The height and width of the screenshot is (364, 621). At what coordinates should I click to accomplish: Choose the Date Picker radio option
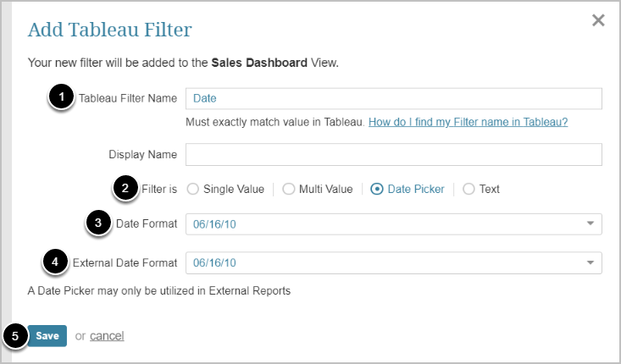377,189
